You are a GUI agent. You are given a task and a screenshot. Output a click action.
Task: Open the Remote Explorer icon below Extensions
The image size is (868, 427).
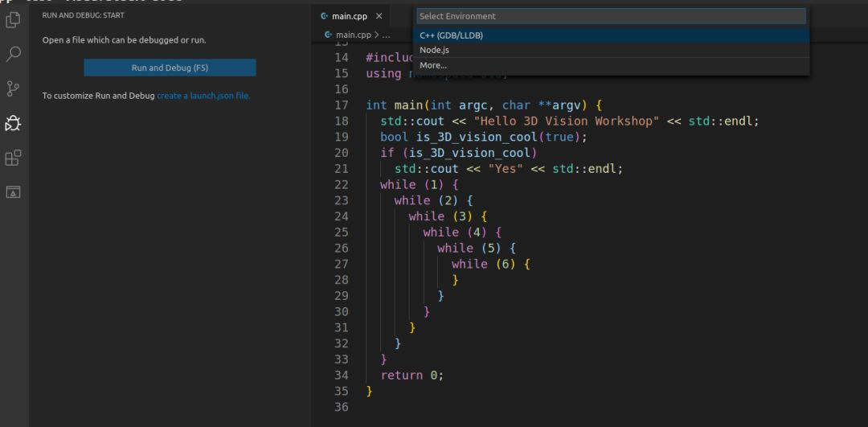(13, 192)
